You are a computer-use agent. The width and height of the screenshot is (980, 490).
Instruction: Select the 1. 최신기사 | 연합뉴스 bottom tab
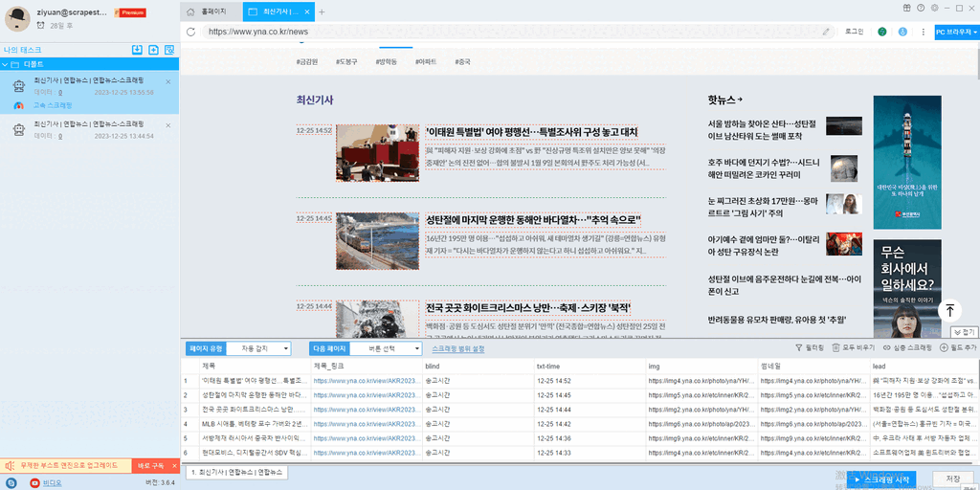[x=237, y=471]
